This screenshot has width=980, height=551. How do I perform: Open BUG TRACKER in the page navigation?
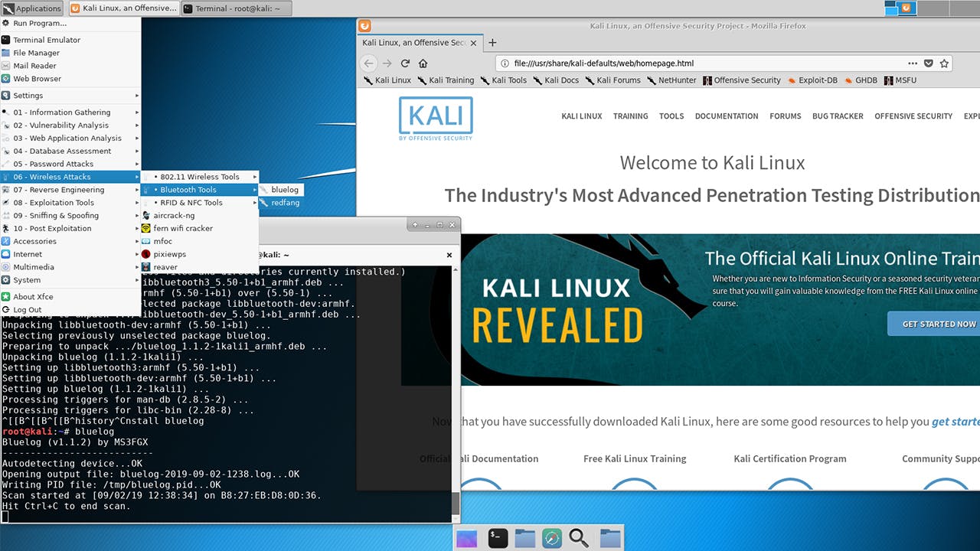tap(838, 116)
